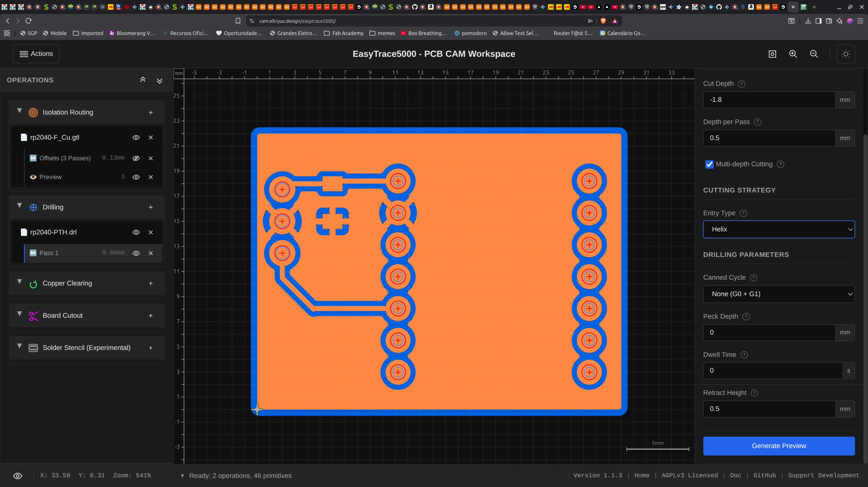Toggle visibility of rp2040-F_Cu.gtl
The height and width of the screenshot is (487, 868).
136,137
